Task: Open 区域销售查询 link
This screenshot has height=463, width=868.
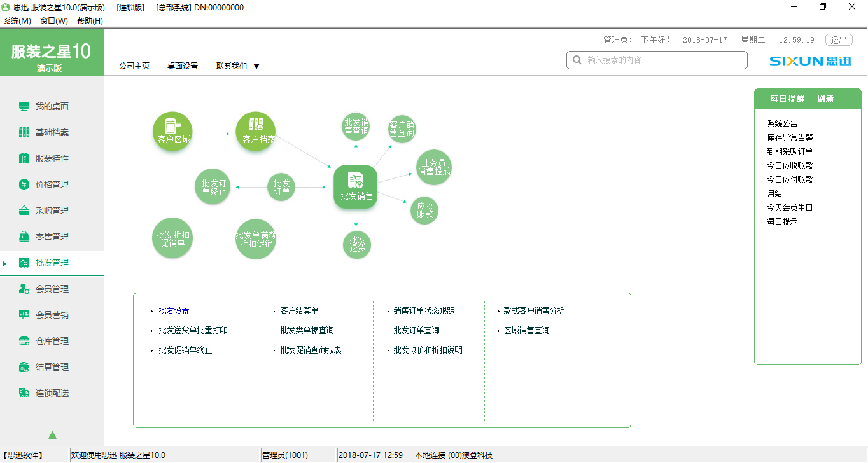Action: coord(526,331)
